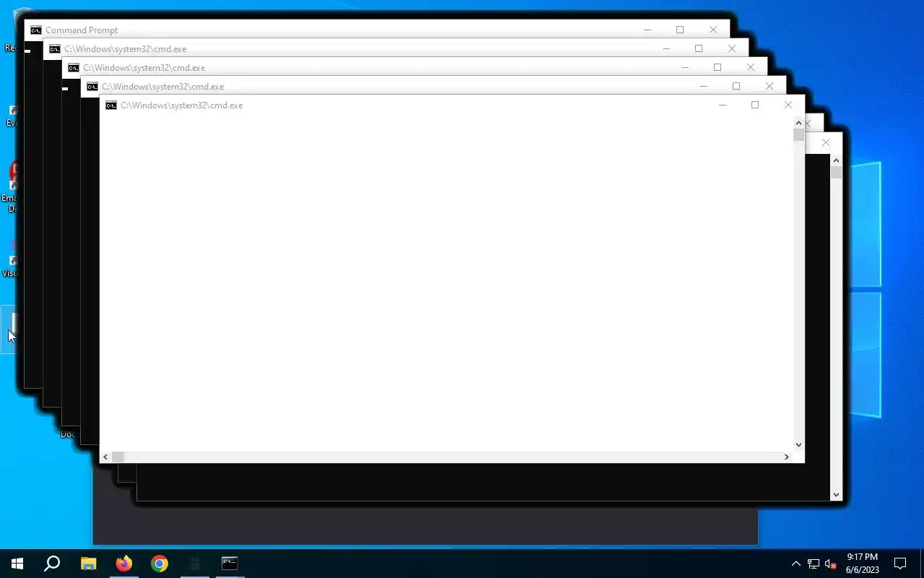Click the frontmost window's horizontal scrollbar right arrow

tap(787, 457)
